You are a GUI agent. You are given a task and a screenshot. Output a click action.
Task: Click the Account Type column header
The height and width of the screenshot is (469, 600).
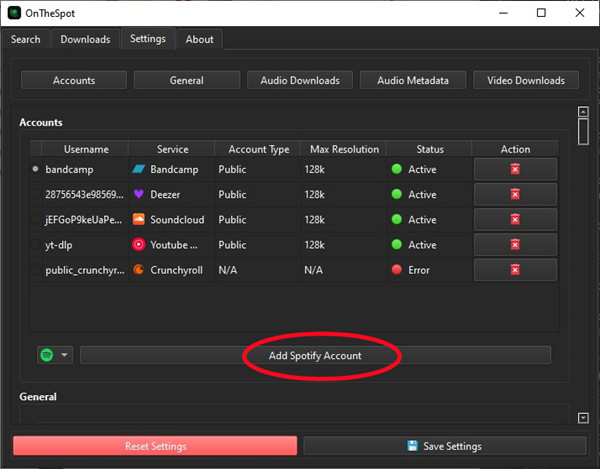click(x=258, y=149)
